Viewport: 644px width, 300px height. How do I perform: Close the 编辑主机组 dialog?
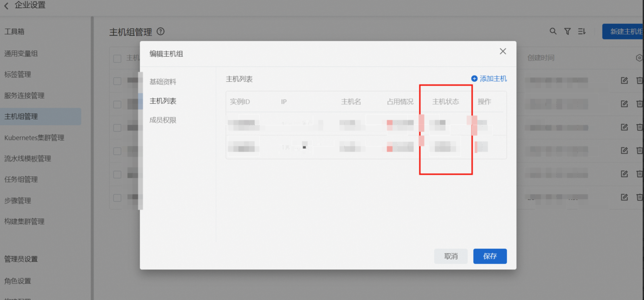(503, 51)
